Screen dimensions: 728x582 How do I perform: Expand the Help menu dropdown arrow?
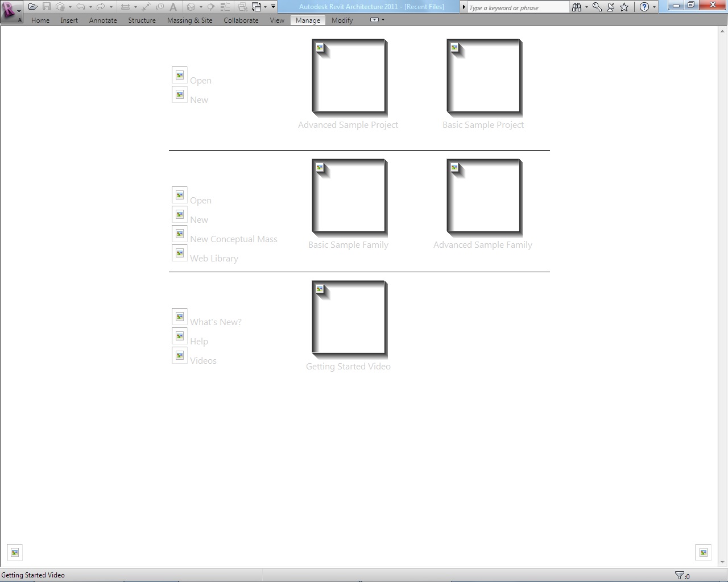pos(654,7)
